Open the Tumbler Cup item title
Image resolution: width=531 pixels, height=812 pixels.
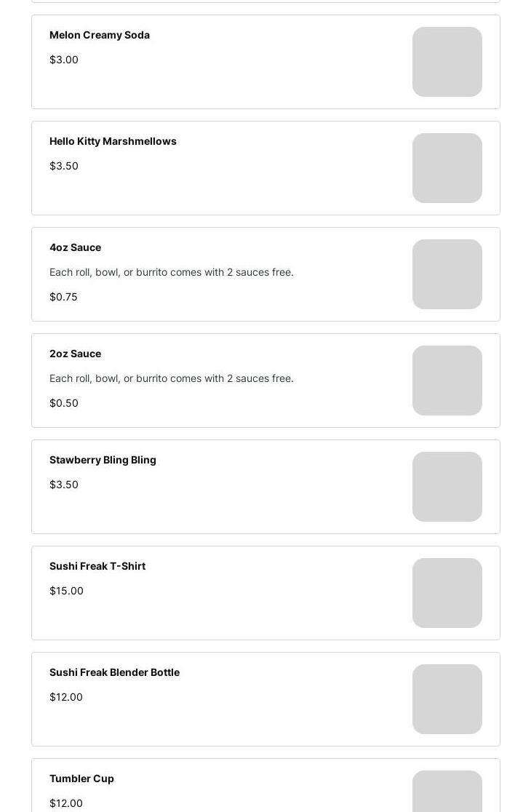[x=81, y=779]
